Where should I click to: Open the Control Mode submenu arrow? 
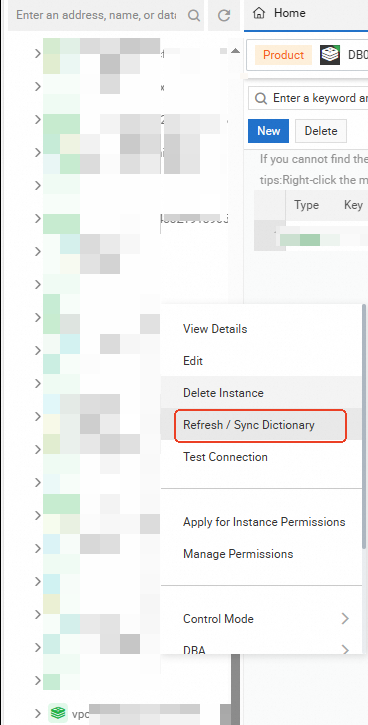(345, 619)
